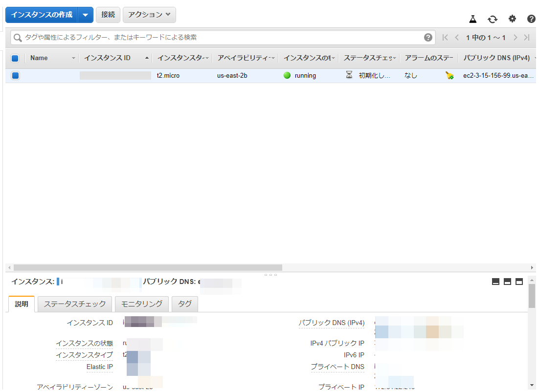This screenshot has height=392, width=539.
Task: Click the us-east-2b availability zone cell
Action: pyautogui.click(x=232, y=76)
